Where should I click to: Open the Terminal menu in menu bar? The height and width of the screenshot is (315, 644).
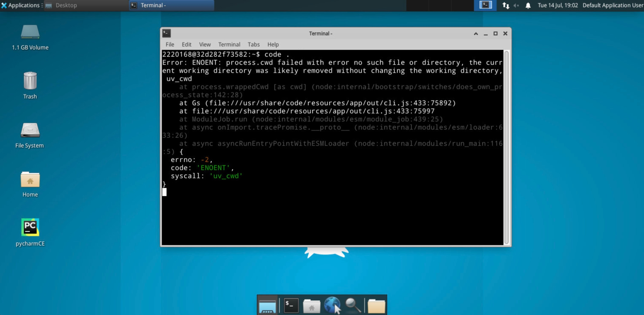point(229,44)
